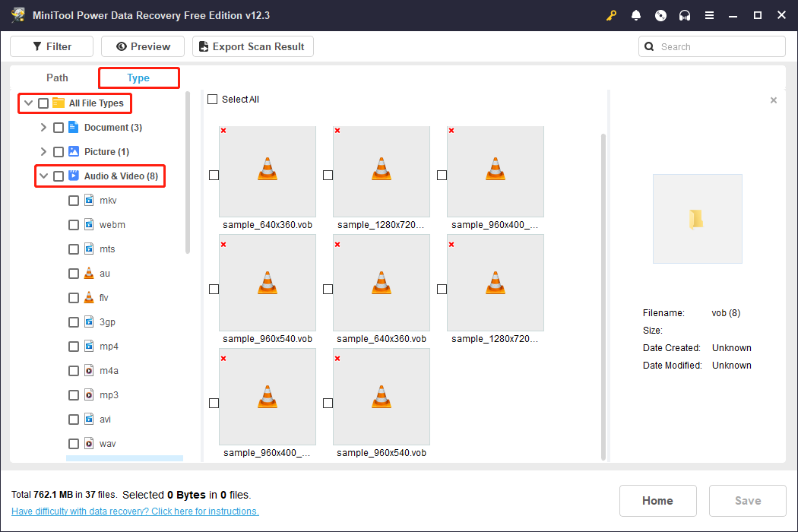This screenshot has height=532, width=798.
Task: Click the search magnifier icon
Action: click(649, 46)
